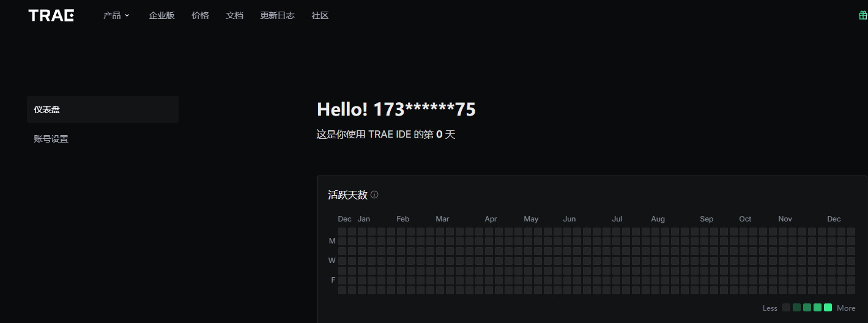The height and width of the screenshot is (323, 868).
Task: Click the M weekday label
Action: (x=332, y=241)
